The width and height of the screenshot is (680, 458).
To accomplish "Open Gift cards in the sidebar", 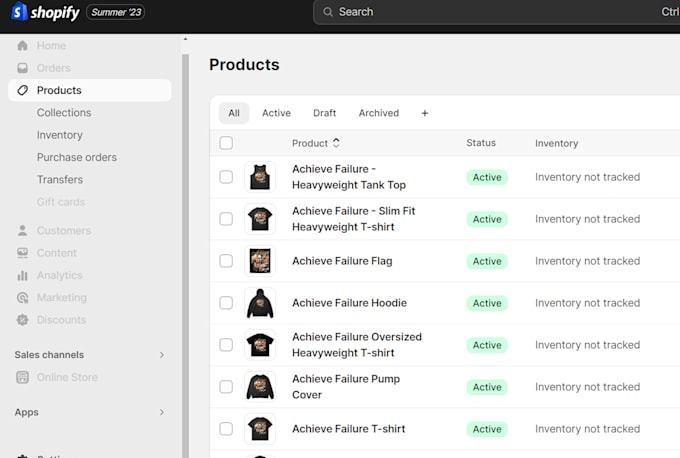I will [61, 202].
